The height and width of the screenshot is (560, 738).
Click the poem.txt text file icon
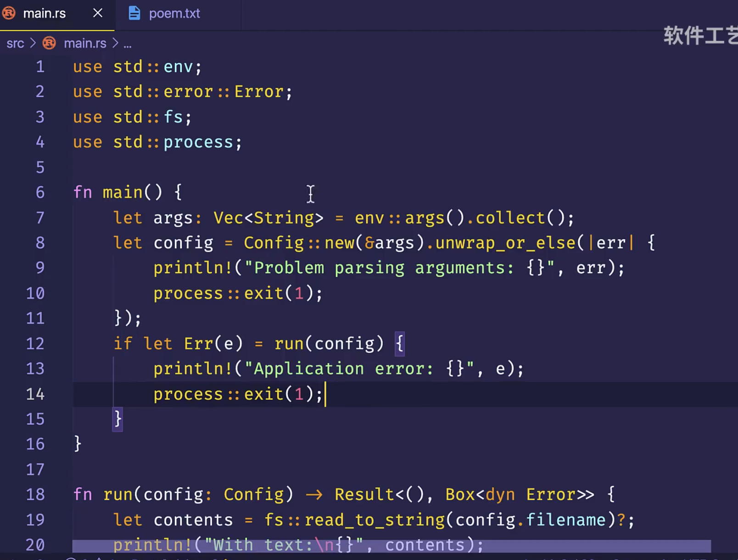(134, 13)
